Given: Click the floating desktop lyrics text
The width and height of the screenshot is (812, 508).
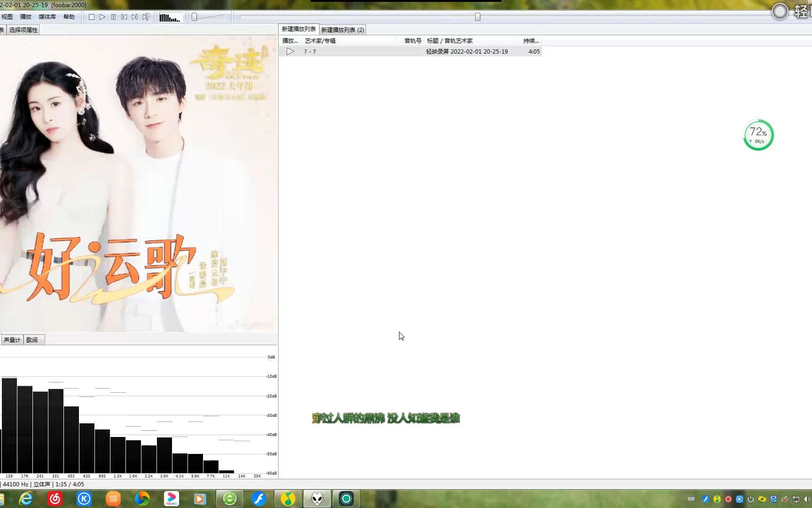Looking at the screenshot, I should click(386, 418).
